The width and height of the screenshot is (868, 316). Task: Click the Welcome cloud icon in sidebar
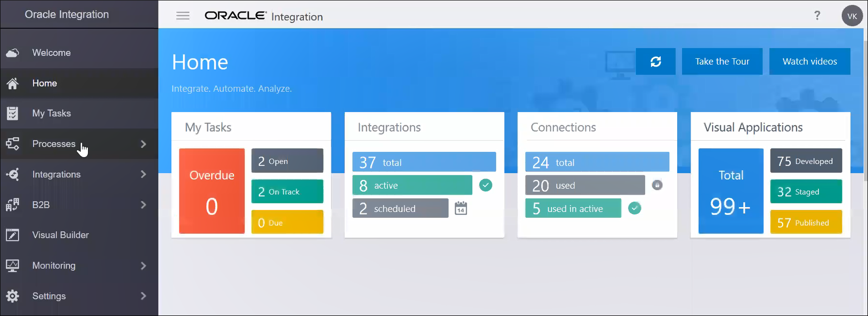tap(13, 53)
